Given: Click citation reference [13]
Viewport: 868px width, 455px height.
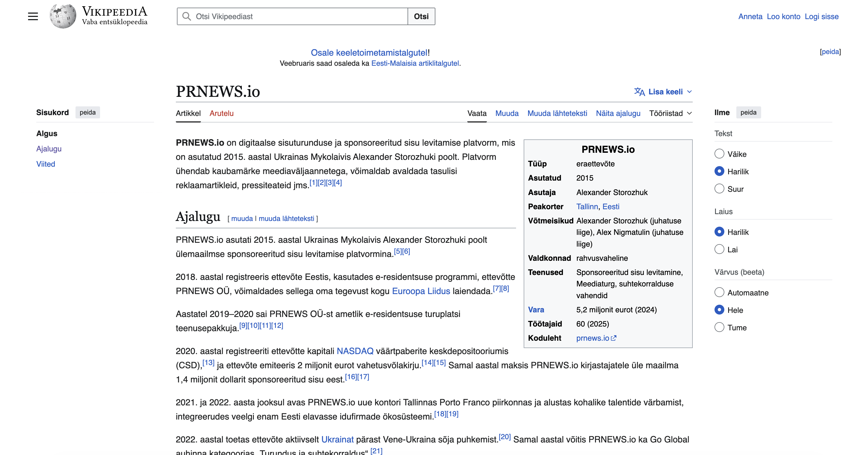Looking at the screenshot, I should (x=208, y=363).
